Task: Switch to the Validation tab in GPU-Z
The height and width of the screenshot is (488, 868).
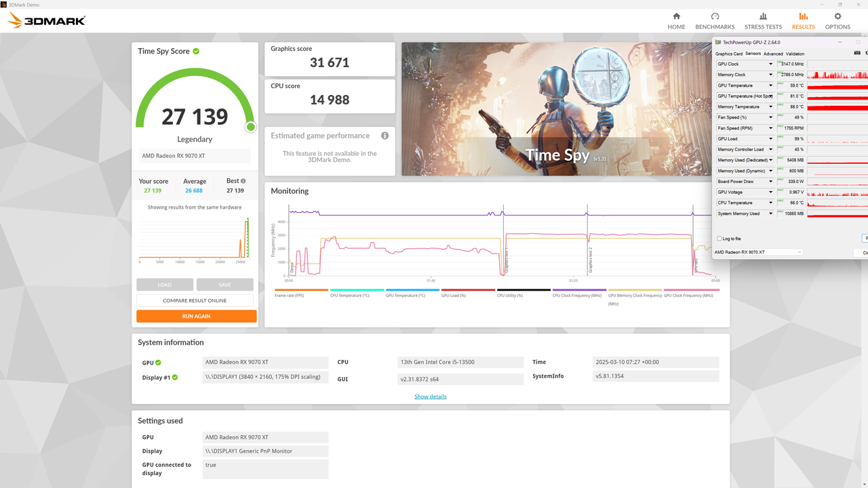Action: 795,54
